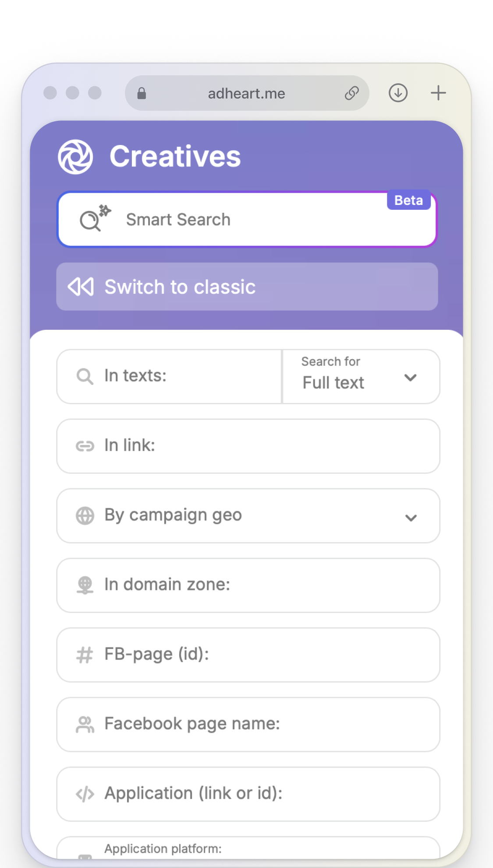Expand the By campaign geo selector
The image size is (493, 868).
411,517
